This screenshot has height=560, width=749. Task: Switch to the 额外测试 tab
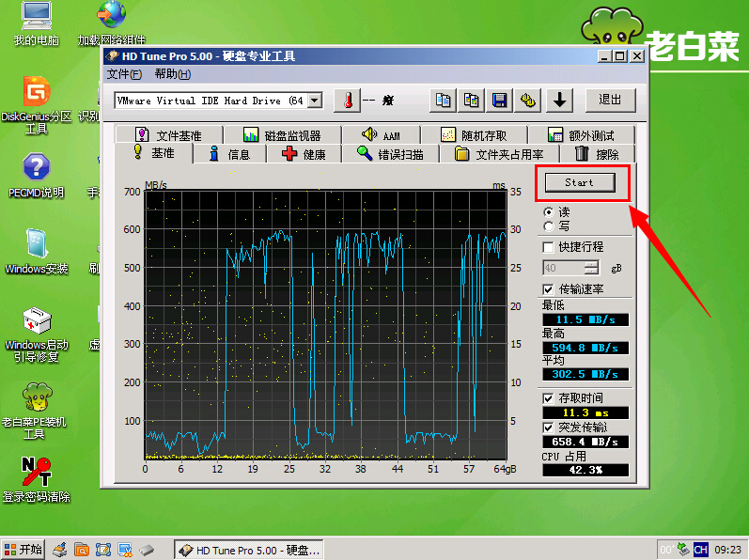pyautogui.click(x=582, y=135)
